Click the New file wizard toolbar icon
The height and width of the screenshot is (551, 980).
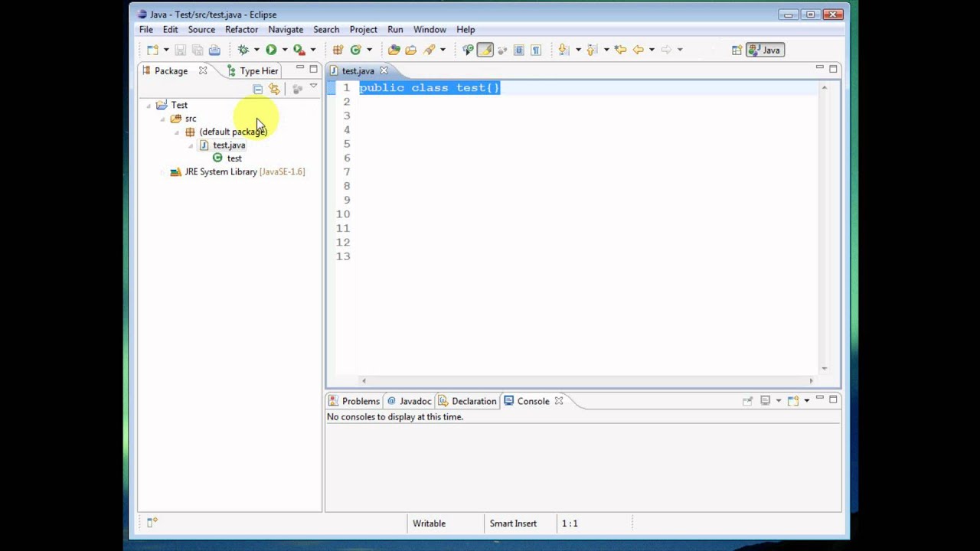point(152,50)
